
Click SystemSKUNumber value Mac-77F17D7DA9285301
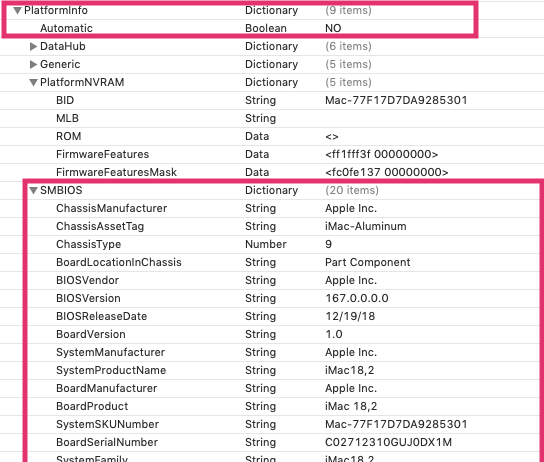point(396,425)
